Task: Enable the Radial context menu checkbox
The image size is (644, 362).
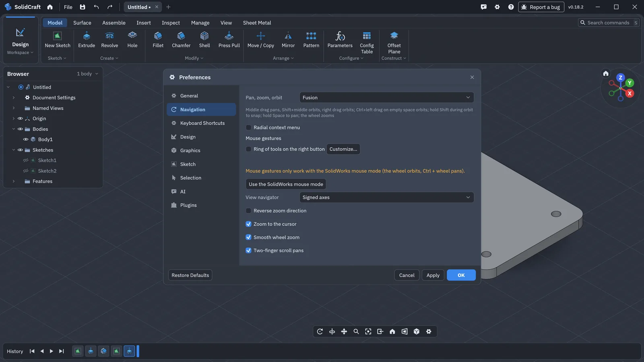Action: click(x=248, y=128)
